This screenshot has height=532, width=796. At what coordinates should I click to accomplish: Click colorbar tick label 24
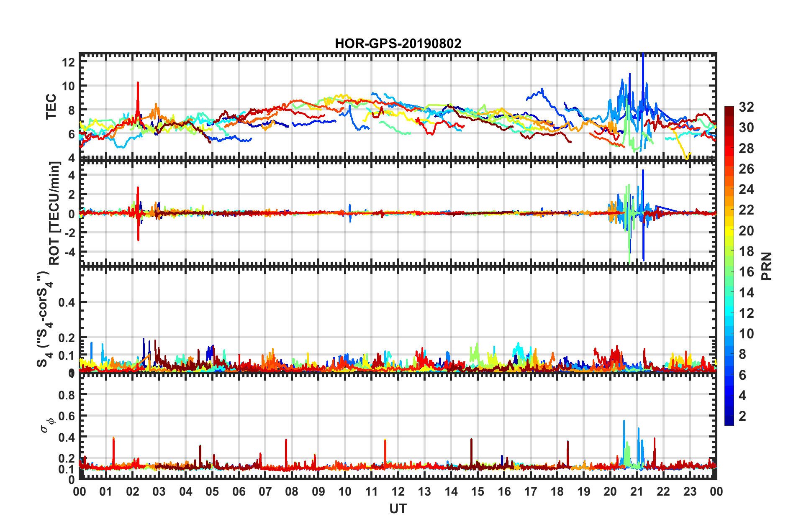point(747,189)
